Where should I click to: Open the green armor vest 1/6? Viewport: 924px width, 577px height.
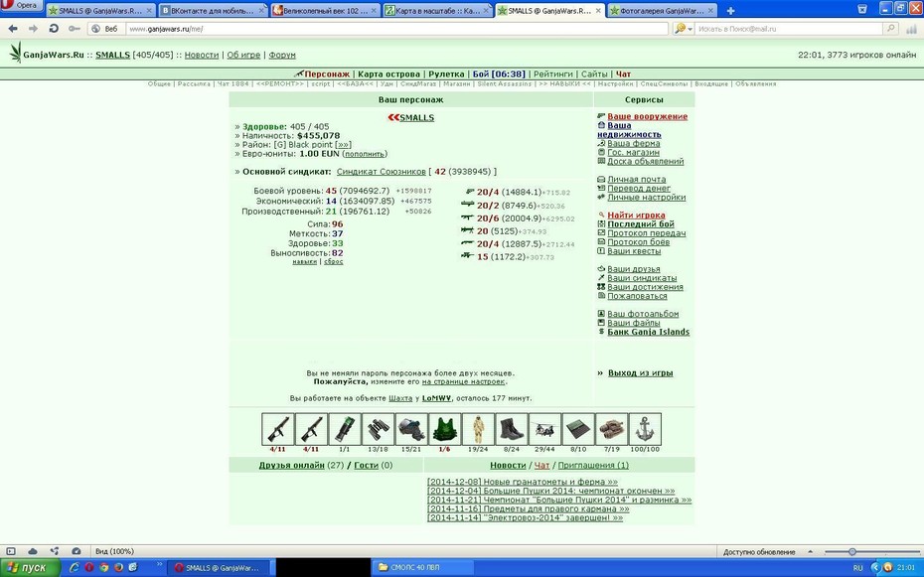pyautogui.click(x=444, y=429)
